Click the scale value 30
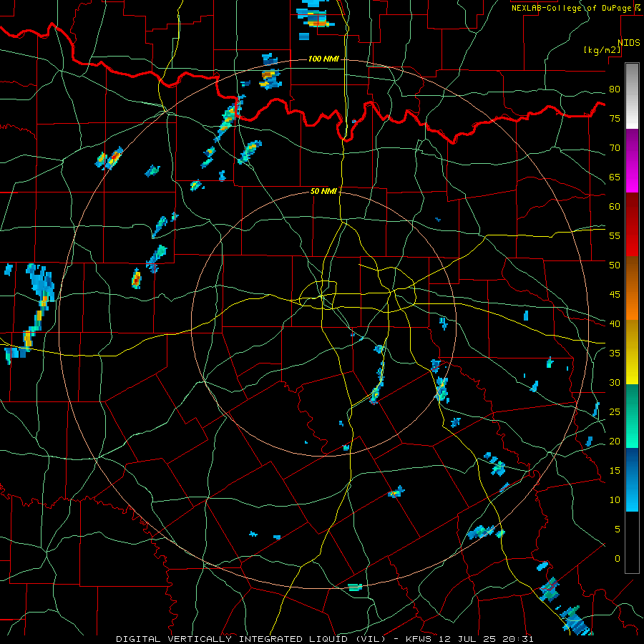 click(x=615, y=382)
